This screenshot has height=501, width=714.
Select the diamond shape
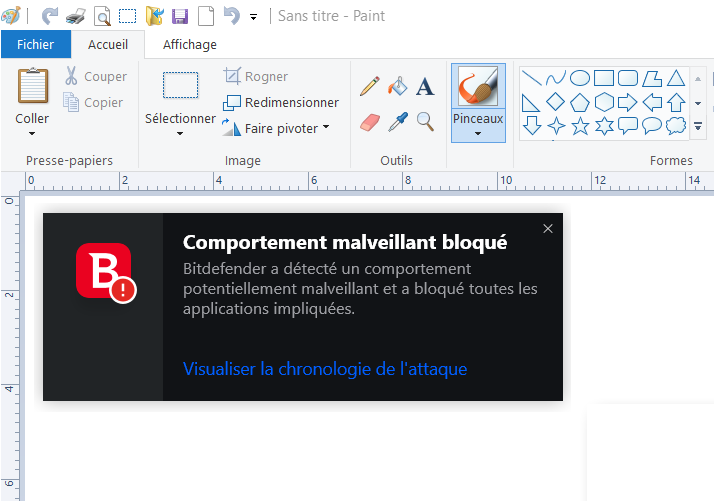pos(556,102)
